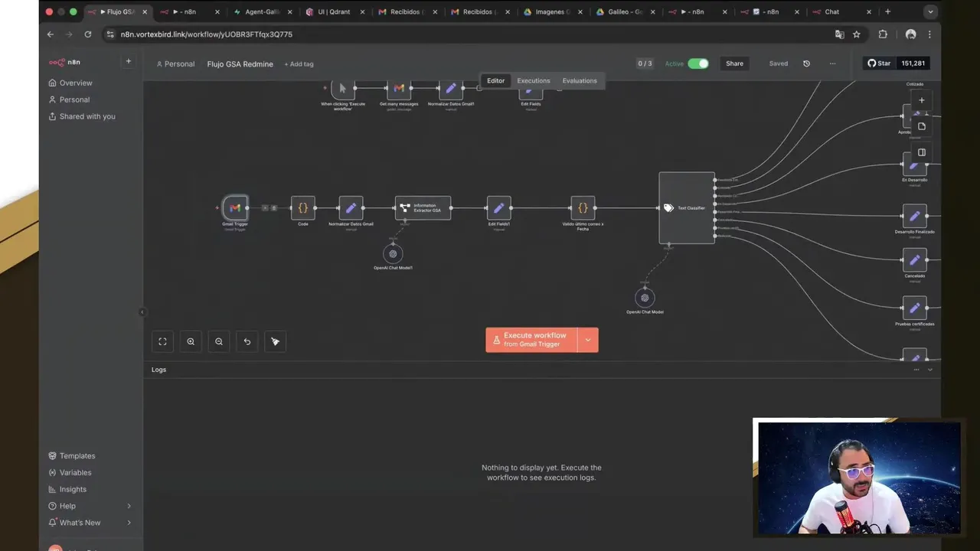
Task: Open a new Chrome tab
Action: click(887, 11)
